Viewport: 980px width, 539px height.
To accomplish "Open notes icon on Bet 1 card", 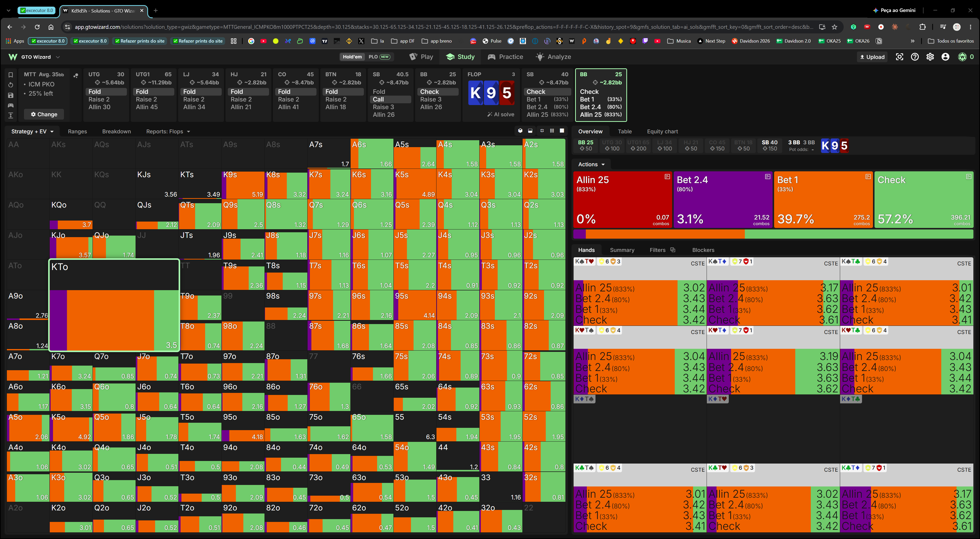I will [868, 177].
